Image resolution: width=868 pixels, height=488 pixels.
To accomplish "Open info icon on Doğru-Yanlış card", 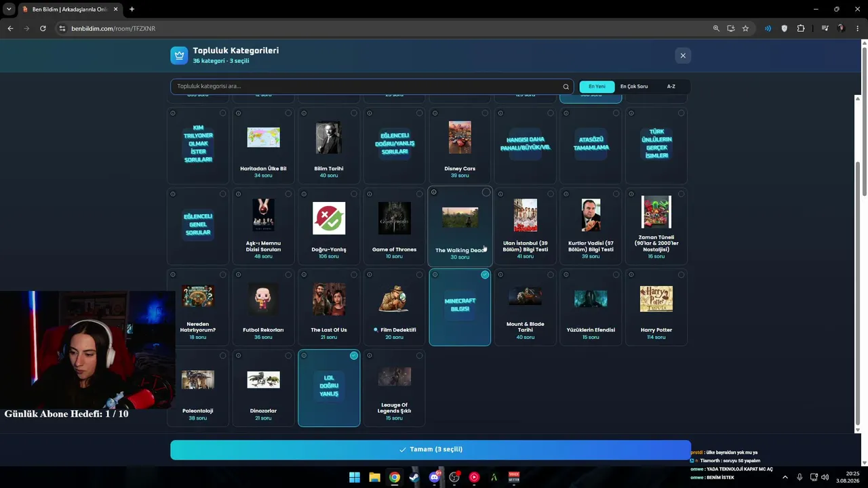I will 304,194.
